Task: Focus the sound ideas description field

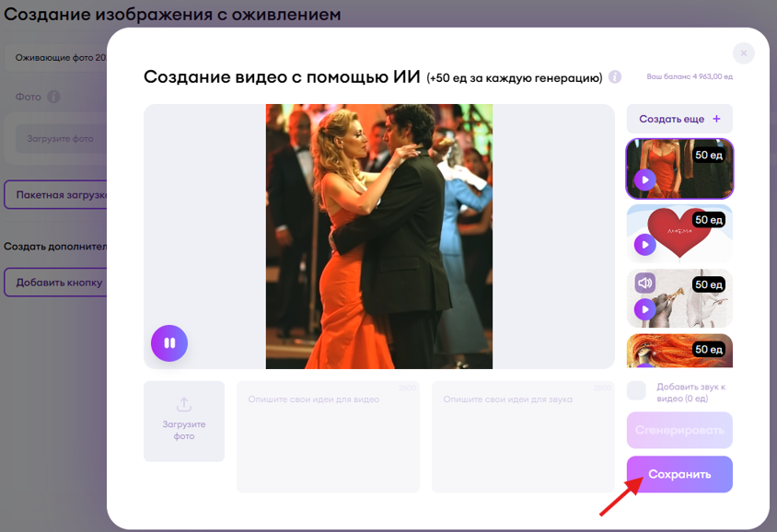Action: point(523,437)
